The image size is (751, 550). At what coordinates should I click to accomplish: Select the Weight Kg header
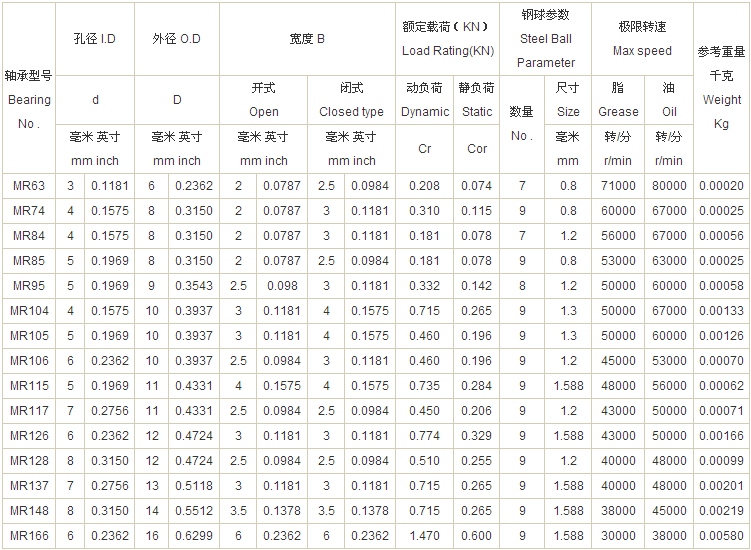pyautogui.click(x=721, y=88)
